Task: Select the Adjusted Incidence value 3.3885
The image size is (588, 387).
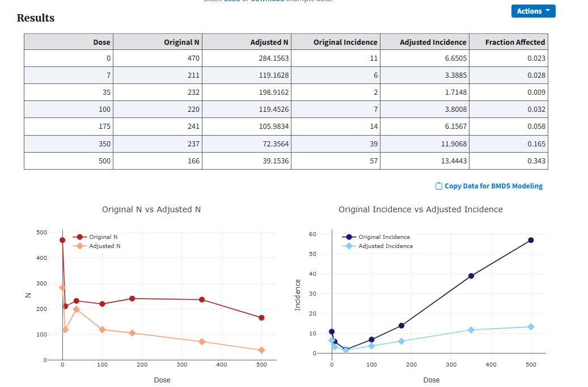Action: click(456, 75)
